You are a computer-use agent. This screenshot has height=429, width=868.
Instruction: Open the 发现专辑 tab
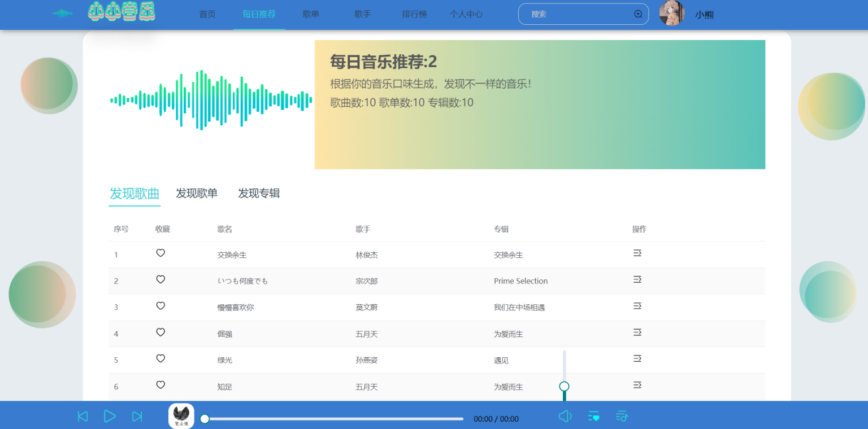point(259,193)
